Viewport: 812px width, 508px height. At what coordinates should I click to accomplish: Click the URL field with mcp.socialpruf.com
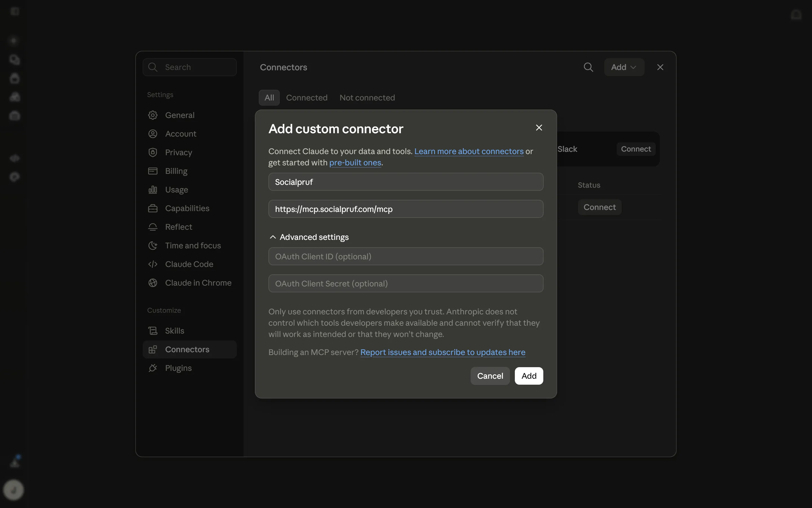(x=406, y=209)
